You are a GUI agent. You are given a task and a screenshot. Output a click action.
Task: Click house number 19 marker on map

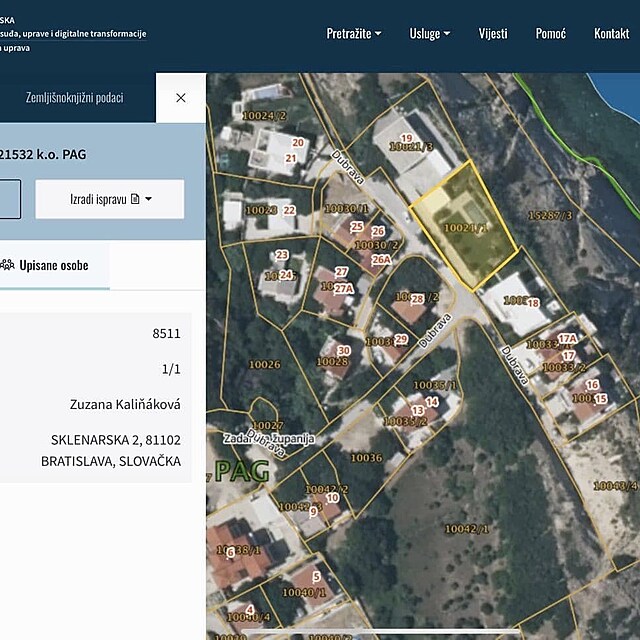click(406, 139)
